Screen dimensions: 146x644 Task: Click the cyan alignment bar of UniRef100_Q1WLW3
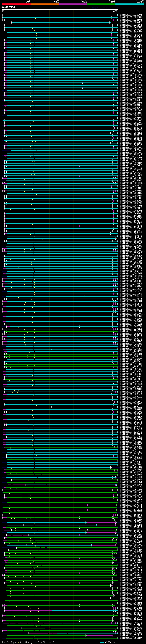tap(60, 15)
